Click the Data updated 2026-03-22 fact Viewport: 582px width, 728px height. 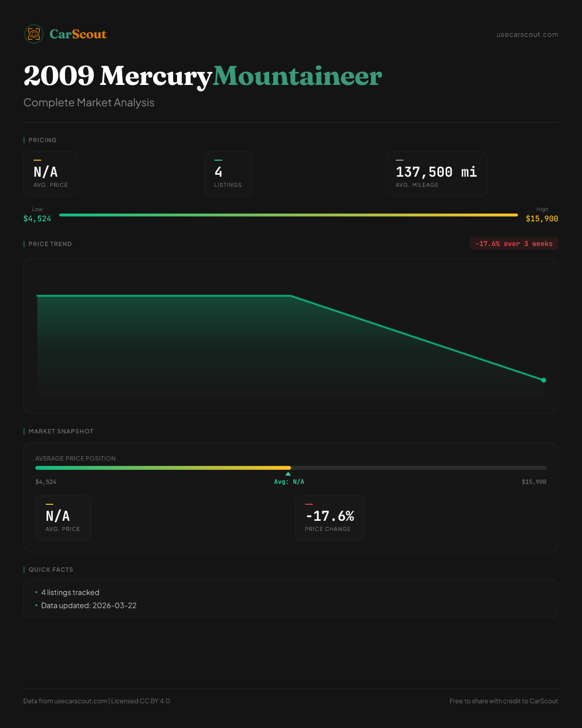tap(89, 606)
